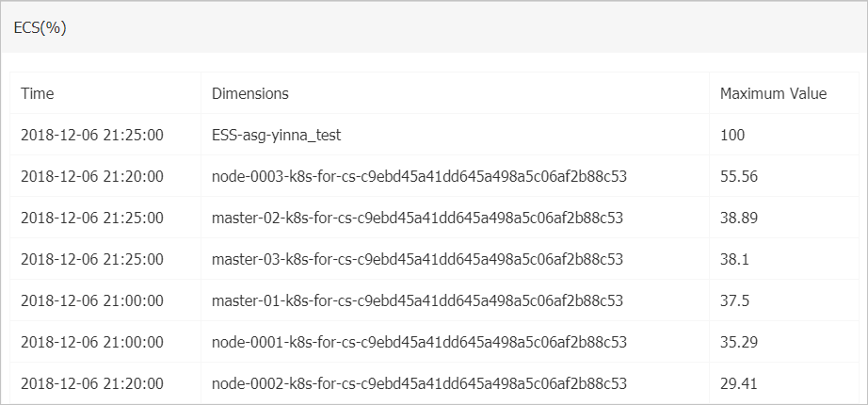Click the ESS-asg-yinna_test dimension entry

(276, 135)
